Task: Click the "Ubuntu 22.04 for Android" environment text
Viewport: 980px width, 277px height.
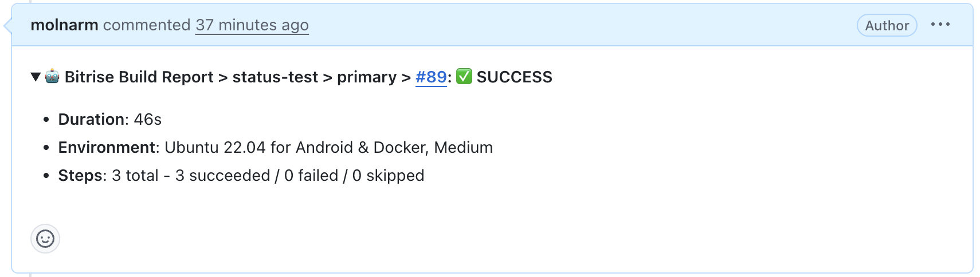Action: click(258, 147)
